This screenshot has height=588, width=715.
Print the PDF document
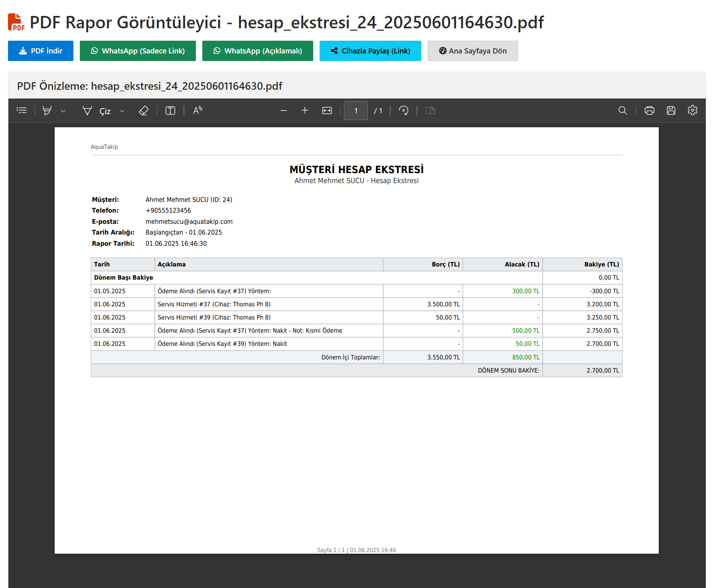(x=649, y=110)
